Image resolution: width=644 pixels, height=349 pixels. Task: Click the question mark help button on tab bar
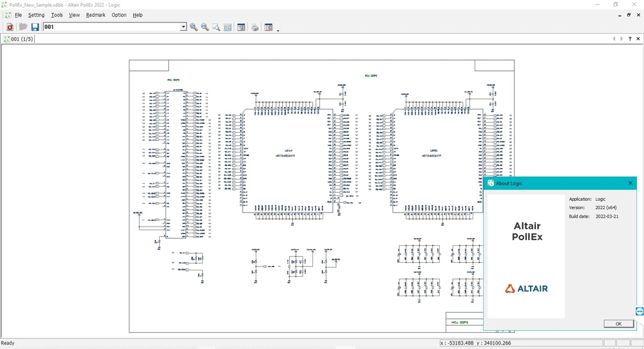(630, 39)
